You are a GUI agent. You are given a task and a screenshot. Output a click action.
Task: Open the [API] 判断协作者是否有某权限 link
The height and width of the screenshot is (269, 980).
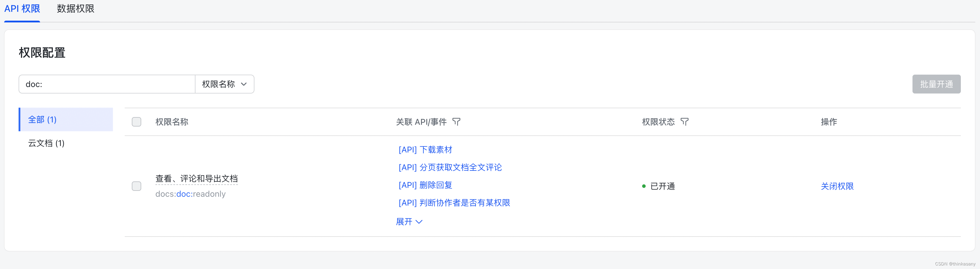coord(454,203)
